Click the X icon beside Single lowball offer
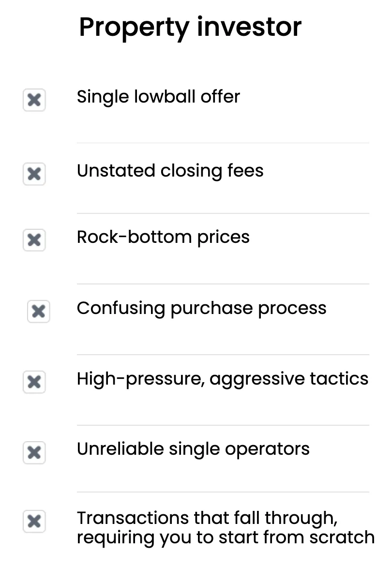 point(34,100)
